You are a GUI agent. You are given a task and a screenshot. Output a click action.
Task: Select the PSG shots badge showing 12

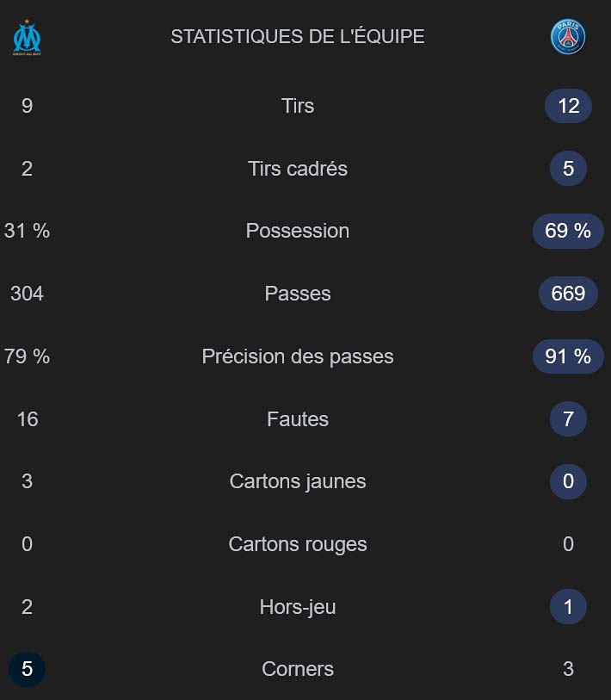point(568,106)
